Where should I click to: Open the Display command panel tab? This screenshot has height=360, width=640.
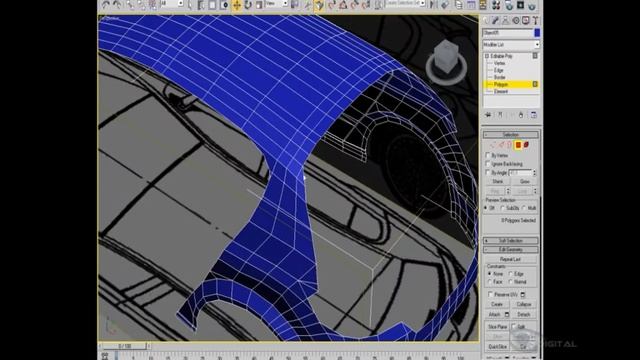(x=526, y=20)
